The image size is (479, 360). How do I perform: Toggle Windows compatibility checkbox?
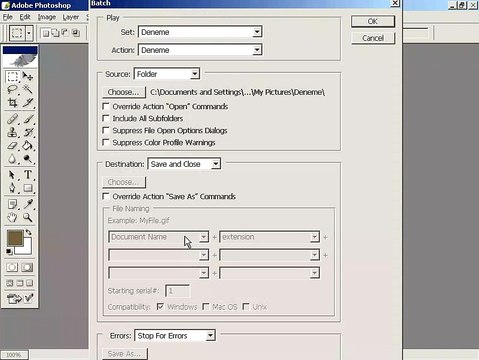[160, 306]
